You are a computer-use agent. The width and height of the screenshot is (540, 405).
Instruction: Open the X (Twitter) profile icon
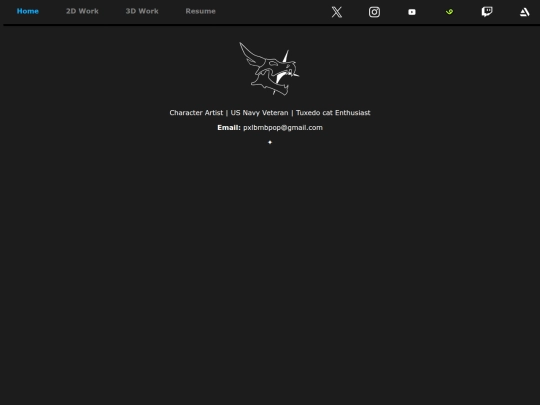pyautogui.click(x=336, y=12)
